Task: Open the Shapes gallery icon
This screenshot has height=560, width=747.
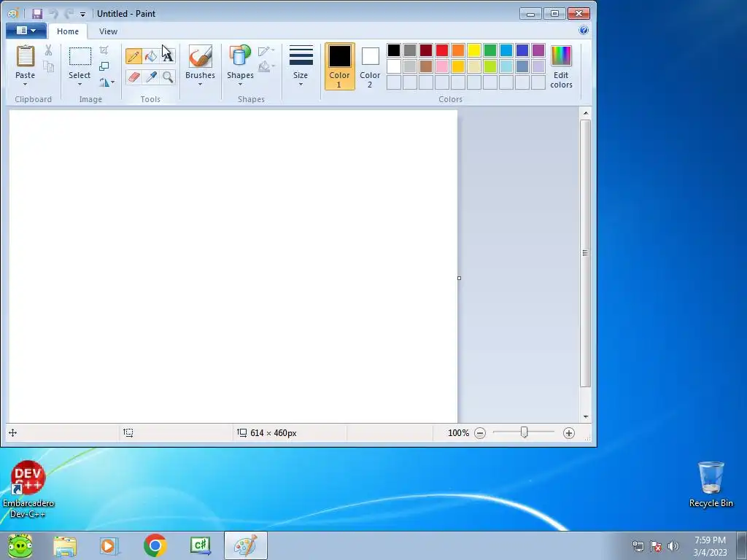Action: click(x=239, y=56)
